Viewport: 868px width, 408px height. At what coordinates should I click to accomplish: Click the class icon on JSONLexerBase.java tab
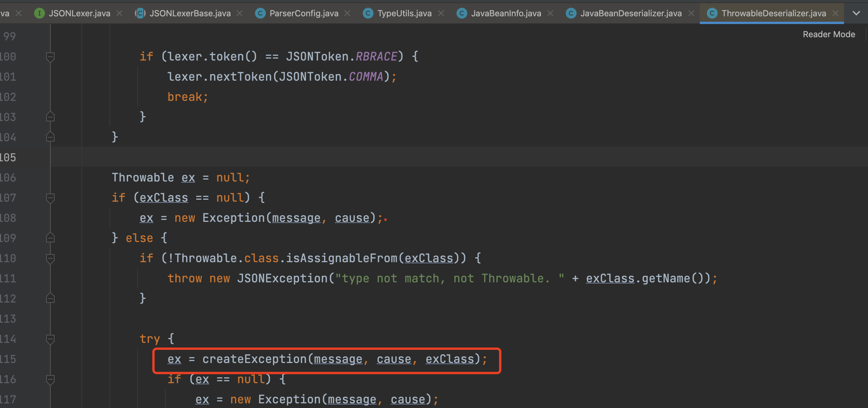[139, 13]
